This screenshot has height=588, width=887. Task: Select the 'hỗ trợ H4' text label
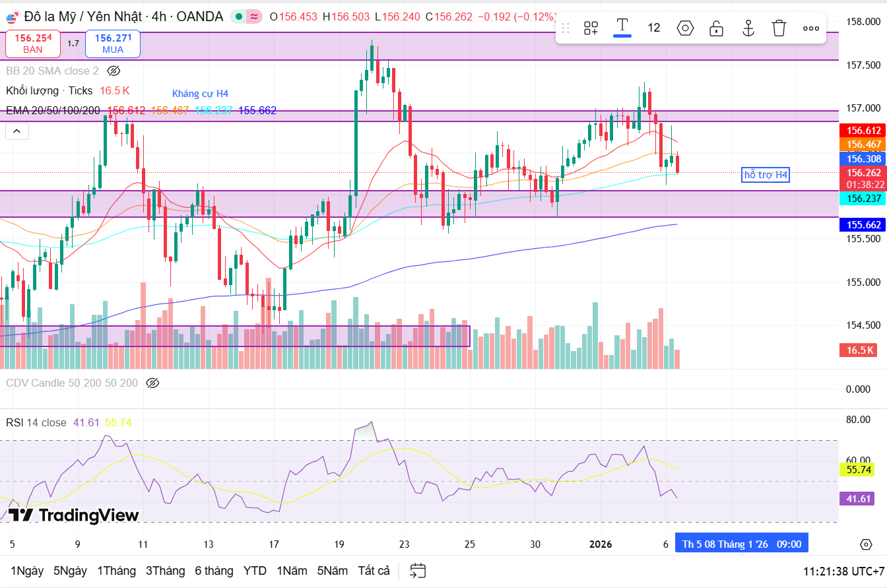tap(766, 175)
